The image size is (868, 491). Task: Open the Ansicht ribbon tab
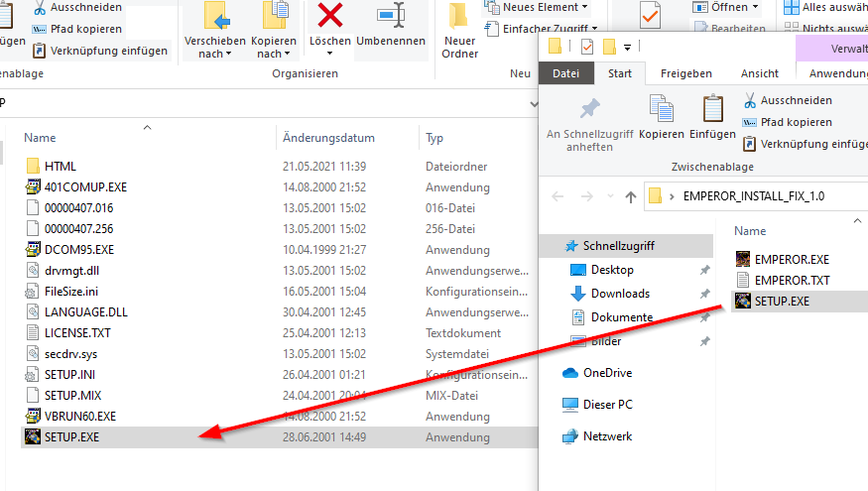click(x=759, y=73)
